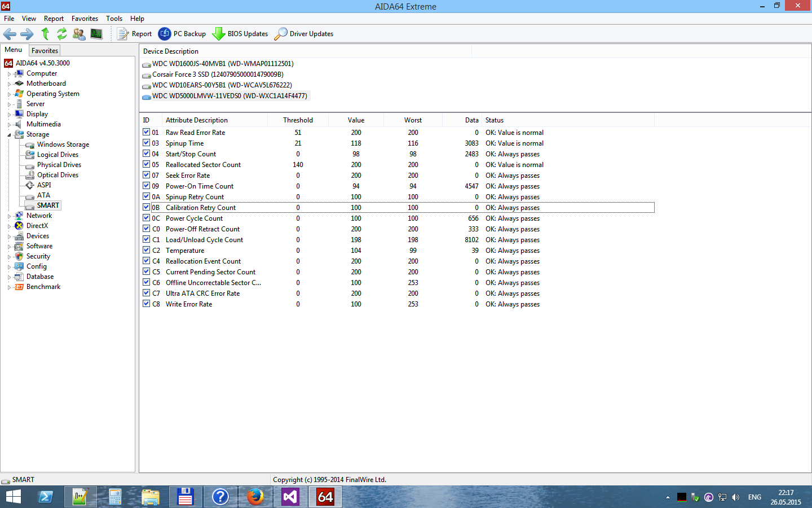Open Physical Drives in Storage tree

tap(59, 165)
